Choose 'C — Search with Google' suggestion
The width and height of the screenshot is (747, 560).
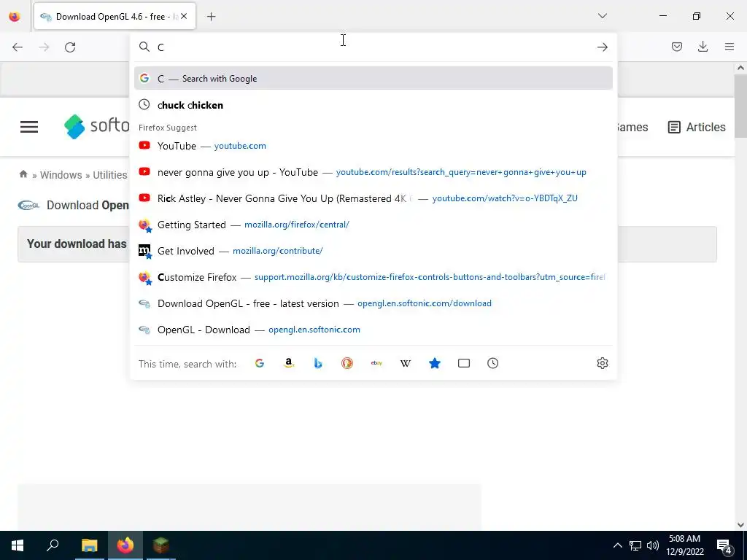(x=373, y=78)
